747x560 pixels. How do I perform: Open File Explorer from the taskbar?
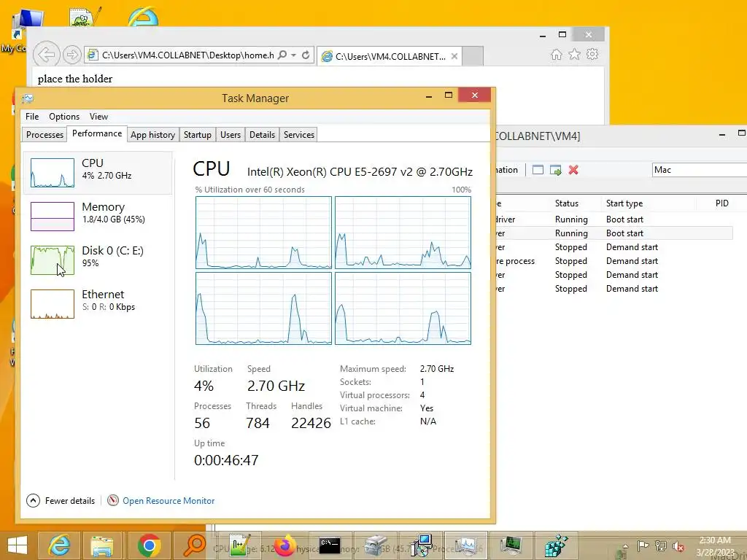[x=102, y=545]
